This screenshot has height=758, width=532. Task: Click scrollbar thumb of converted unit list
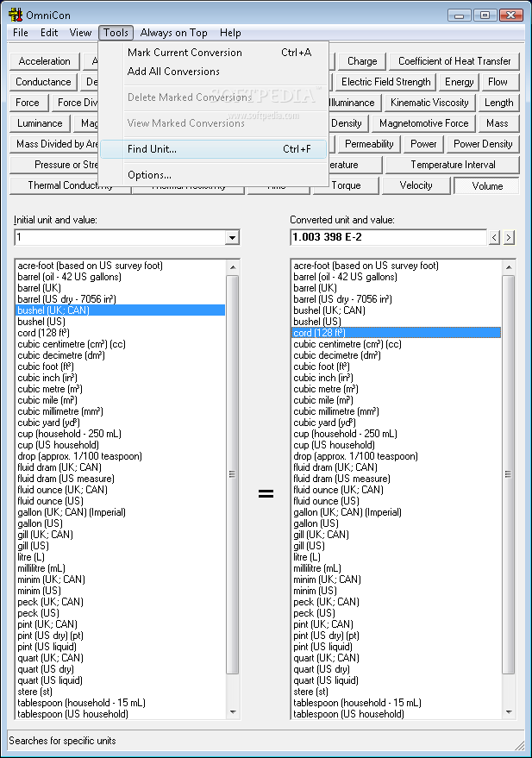[x=509, y=474]
